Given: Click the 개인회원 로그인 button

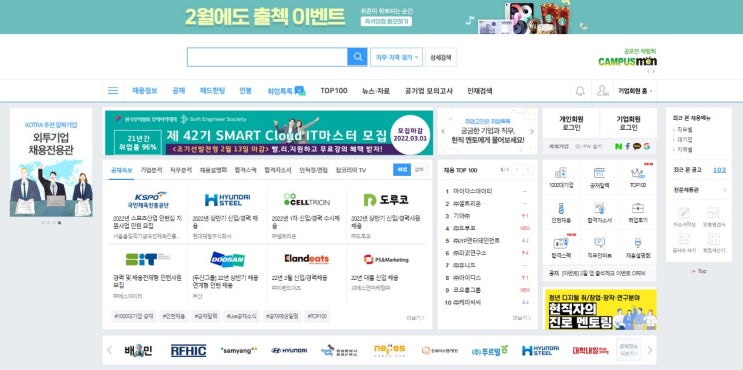Looking at the screenshot, I should click(571, 123).
